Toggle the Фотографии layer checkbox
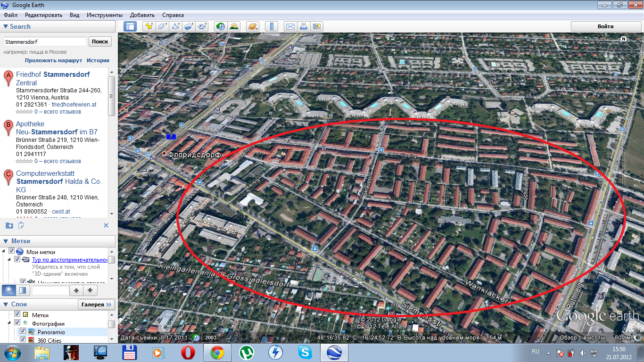The height and width of the screenshot is (362, 644). point(17,323)
